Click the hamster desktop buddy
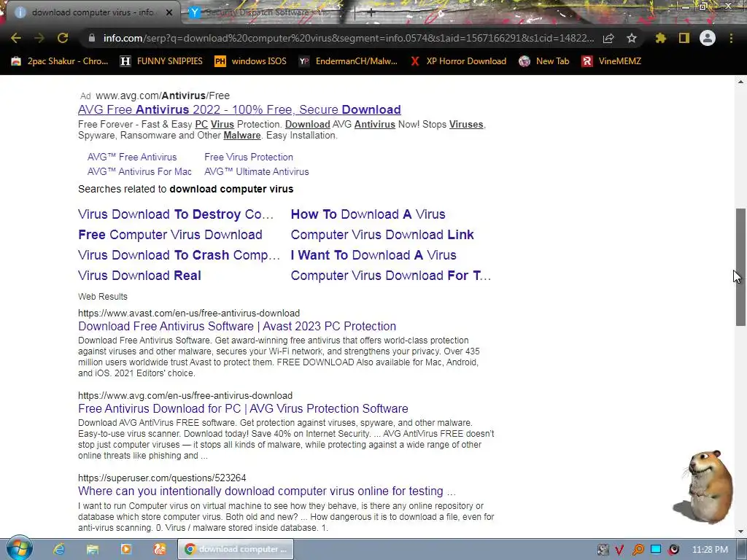The height and width of the screenshot is (560, 747). pyautogui.click(x=705, y=486)
